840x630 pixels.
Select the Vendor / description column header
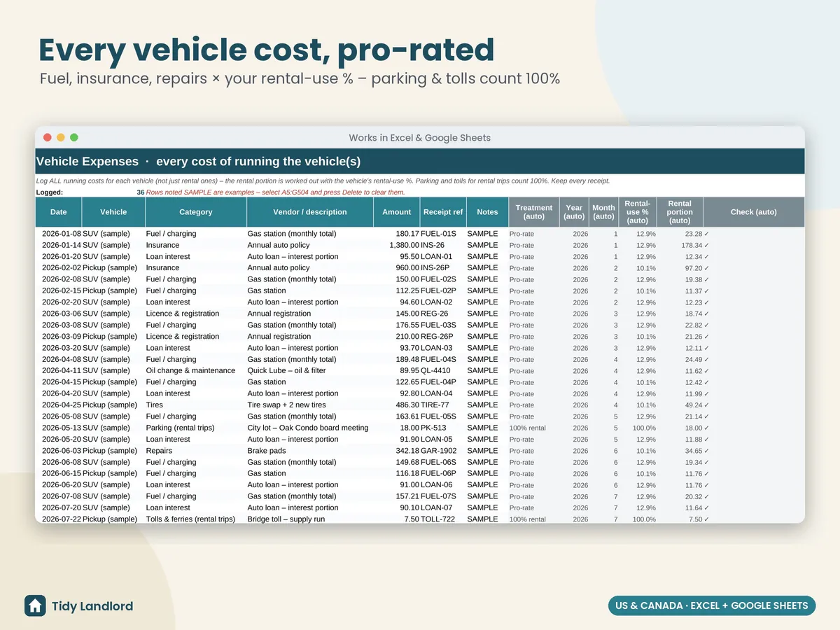coord(310,212)
